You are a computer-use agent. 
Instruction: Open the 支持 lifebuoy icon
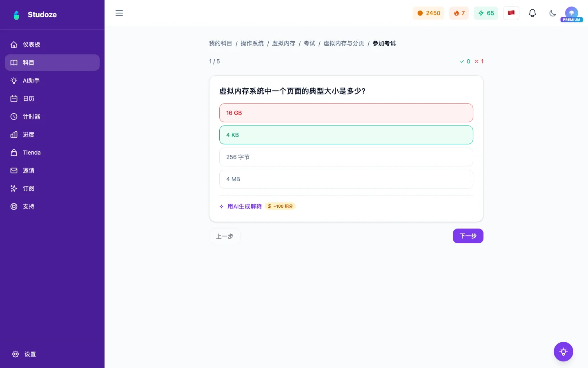14,206
